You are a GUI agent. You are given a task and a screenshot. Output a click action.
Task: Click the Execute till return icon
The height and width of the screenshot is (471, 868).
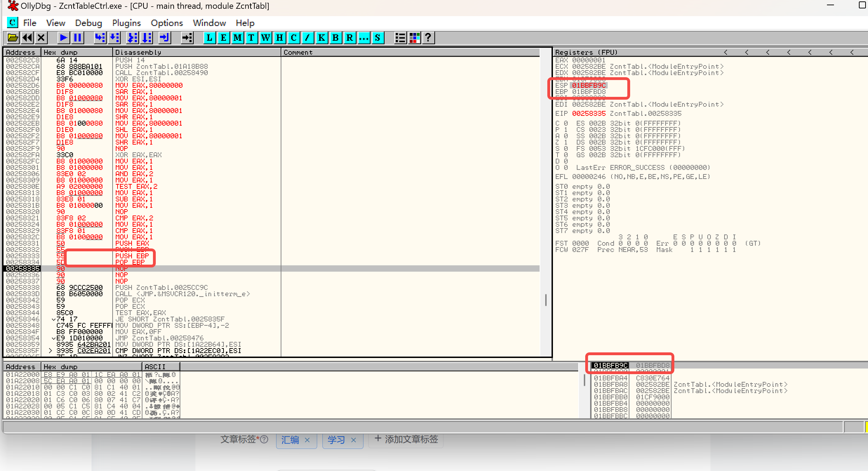pos(165,38)
